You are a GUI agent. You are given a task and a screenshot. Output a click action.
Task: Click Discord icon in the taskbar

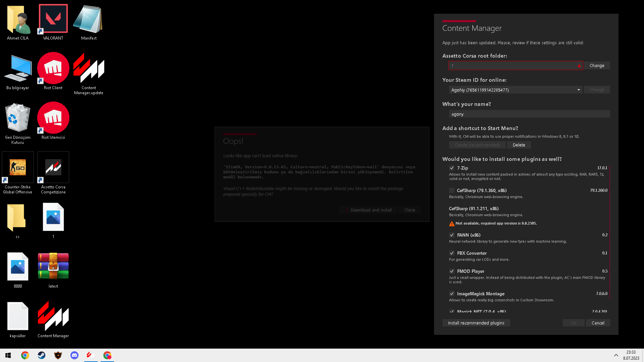coord(74,355)
